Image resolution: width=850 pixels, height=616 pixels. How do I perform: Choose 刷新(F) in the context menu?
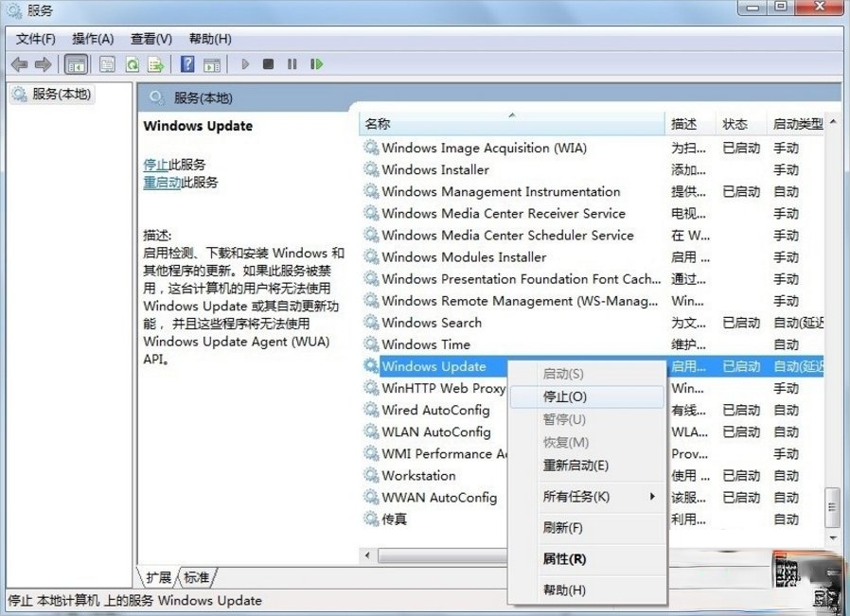[587, 528]
